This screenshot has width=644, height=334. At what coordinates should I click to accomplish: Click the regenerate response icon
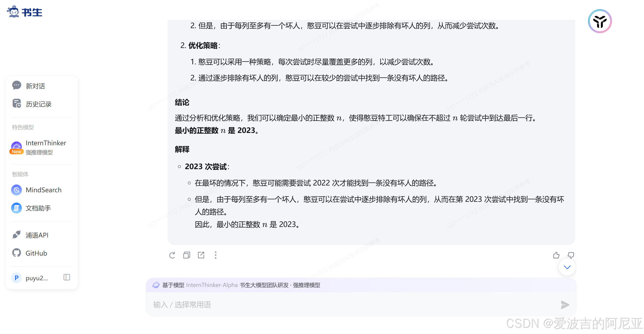(x=172, y=255)
